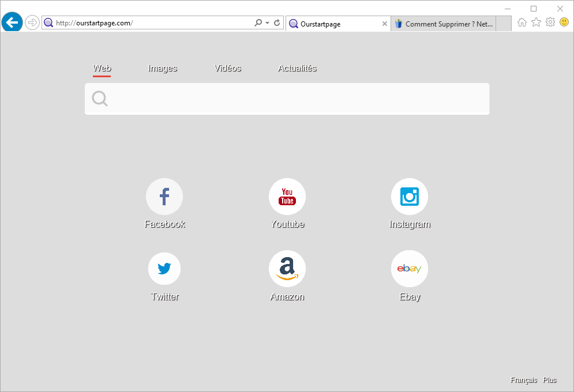Click the browser back arrow button

(12, 22)
